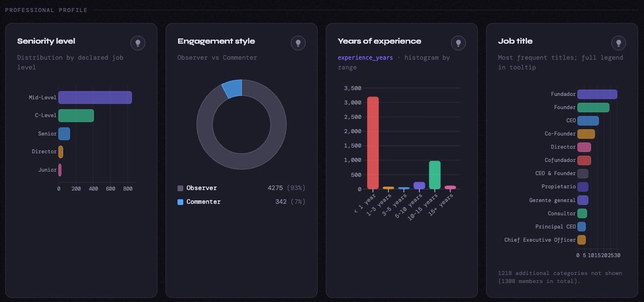Toggle the Commenter legend entry
Viewport: 644px width, 302px height.
pos(203,202)
